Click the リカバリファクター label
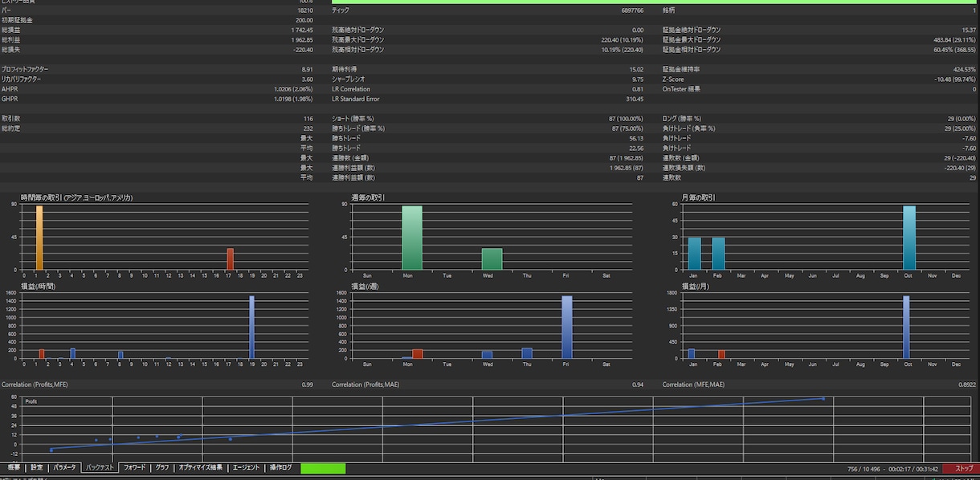The width and height of the screenshot is (980, 480). (x=22, y=79)
